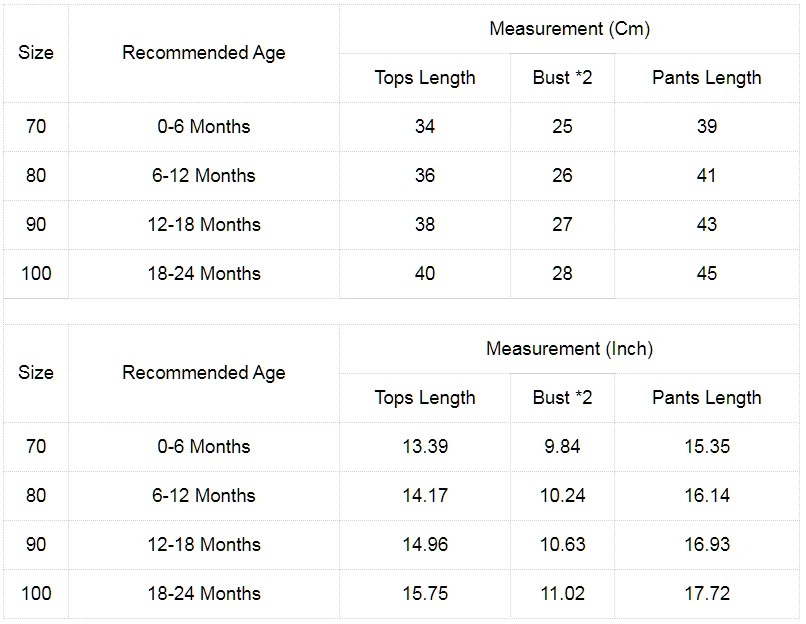Click the pants length value 45
This screenshot has height=624, width=806.
coord(707,273)
